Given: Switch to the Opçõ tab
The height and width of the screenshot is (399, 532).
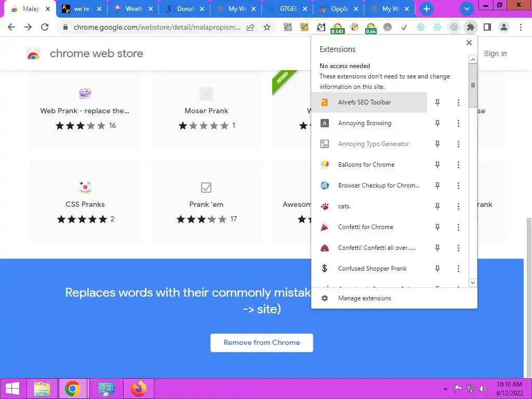Looking at the screenshot, I should pos(339,9).
